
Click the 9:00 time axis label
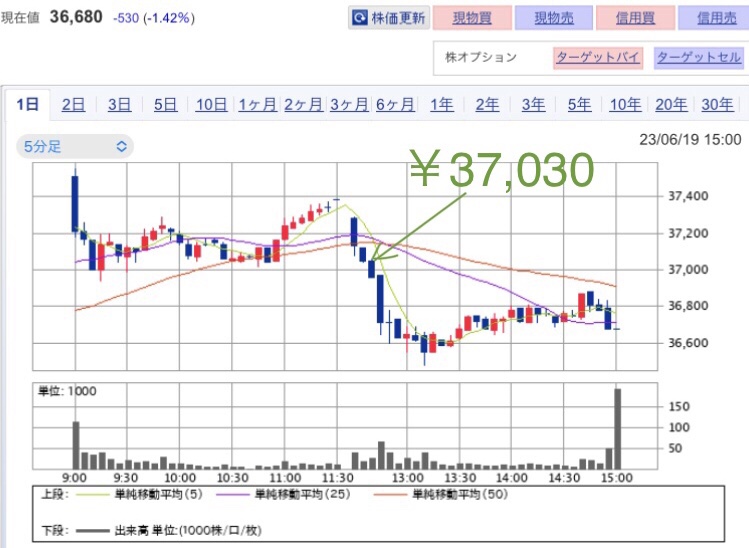[x=75, y=478]
